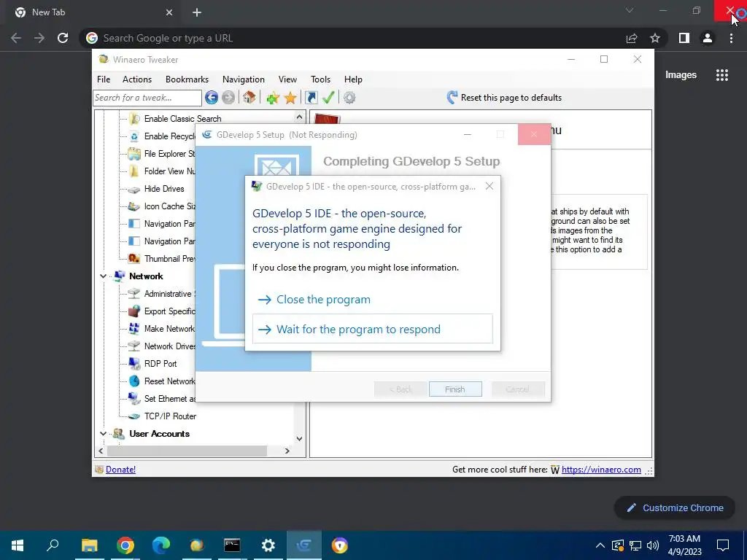The height and width of the screenshot is (560, 747).
Task: Open File Explorer from the taskbar
Action: tap(89, 545)
